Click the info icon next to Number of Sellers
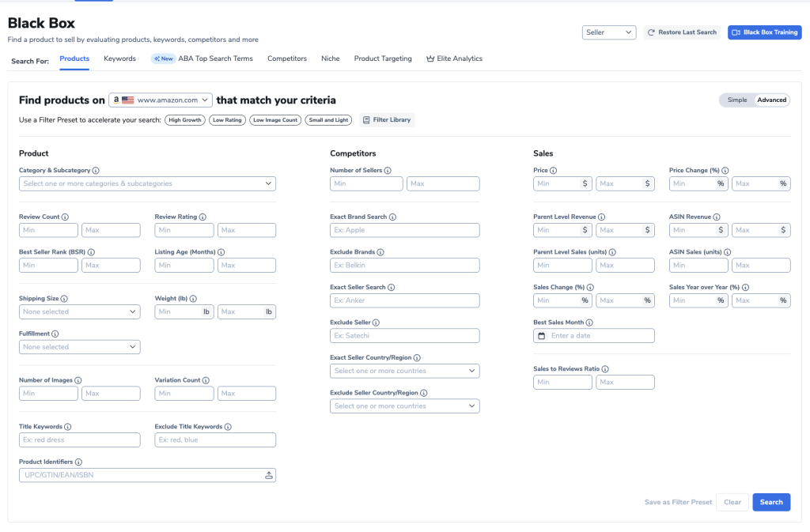The image size is (810, 532). (388, 170)
